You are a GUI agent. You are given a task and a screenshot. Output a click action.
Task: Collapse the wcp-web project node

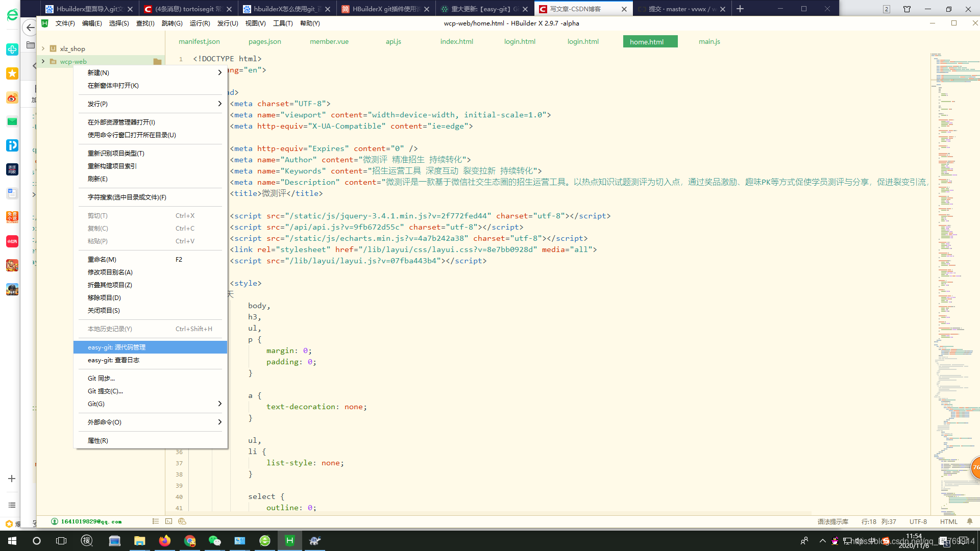click(43, 61)
